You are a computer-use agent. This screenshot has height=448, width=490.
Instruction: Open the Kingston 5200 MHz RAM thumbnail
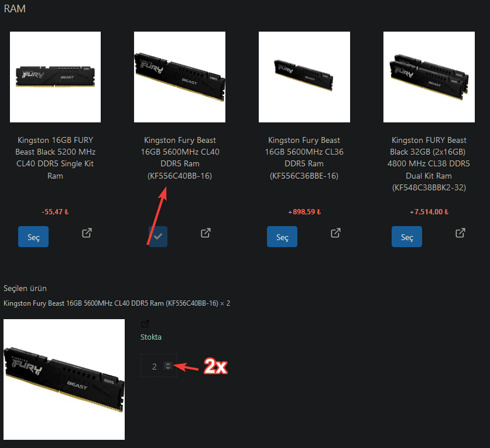(x=55, y=77)
